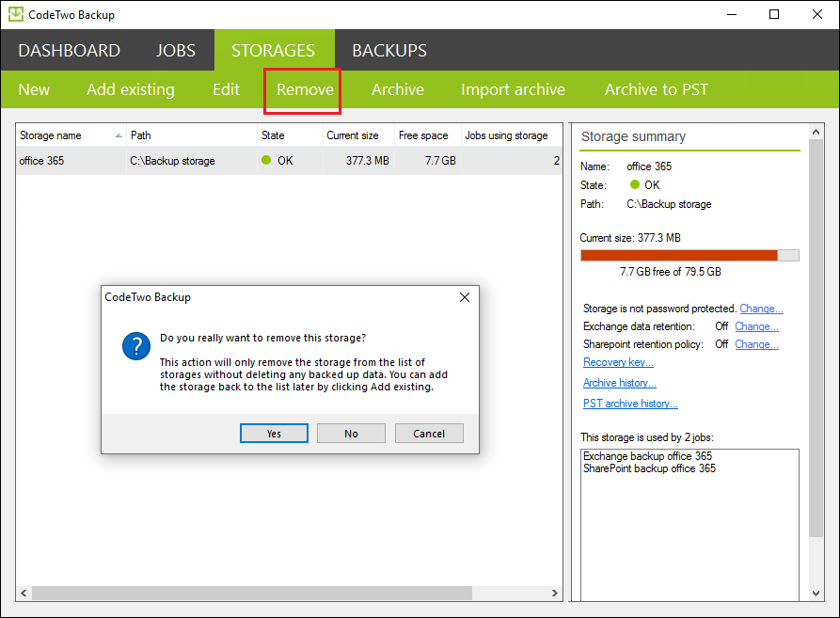Select Archive to PST
Screen dimensions: 840x618
pyautogui.click(x=657, y=89)
